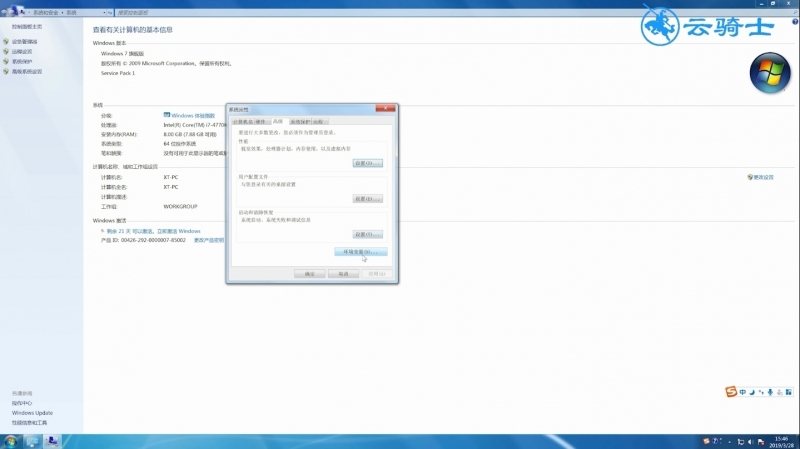Open Remote settings (远程设置) sidebar link

coord(22,52)
